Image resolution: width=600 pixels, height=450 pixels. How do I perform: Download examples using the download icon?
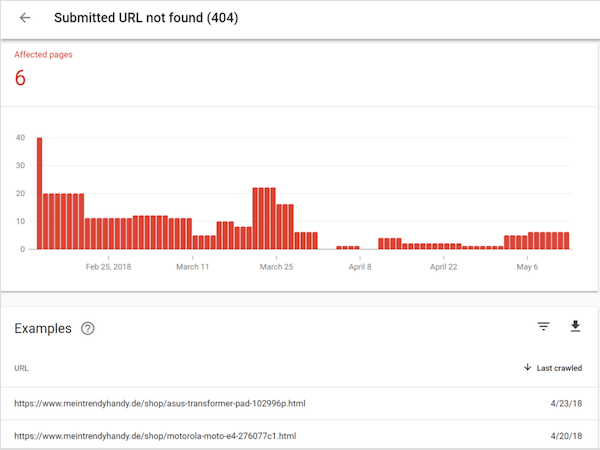[575, 326]
